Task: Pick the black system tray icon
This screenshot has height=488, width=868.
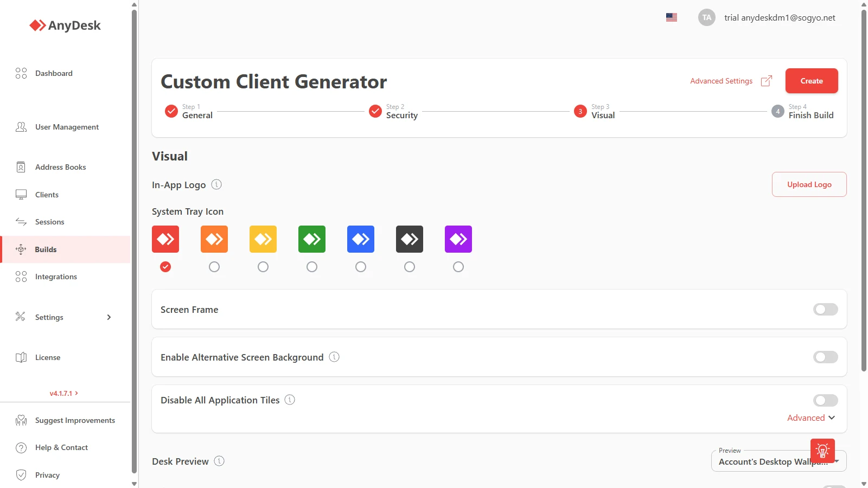Action: click(x=410, y=239)
